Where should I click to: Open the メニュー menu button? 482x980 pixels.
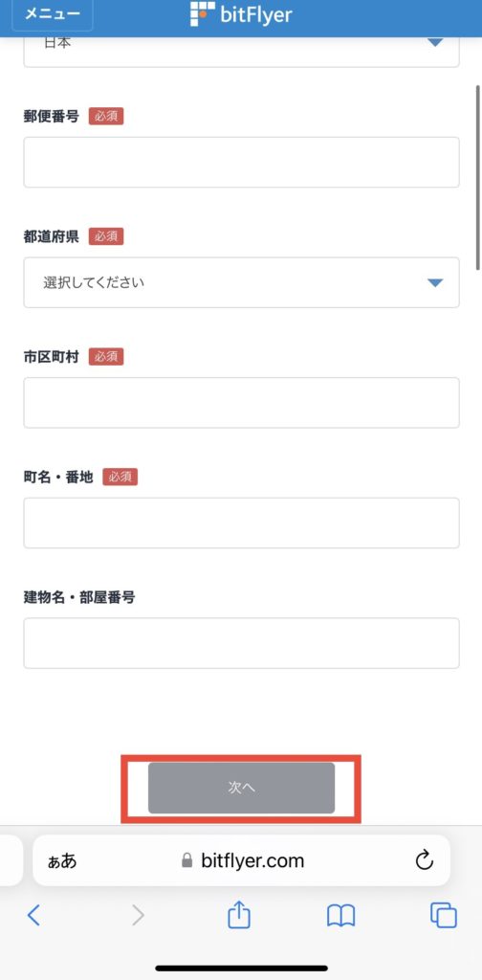(x=53, y=13)
